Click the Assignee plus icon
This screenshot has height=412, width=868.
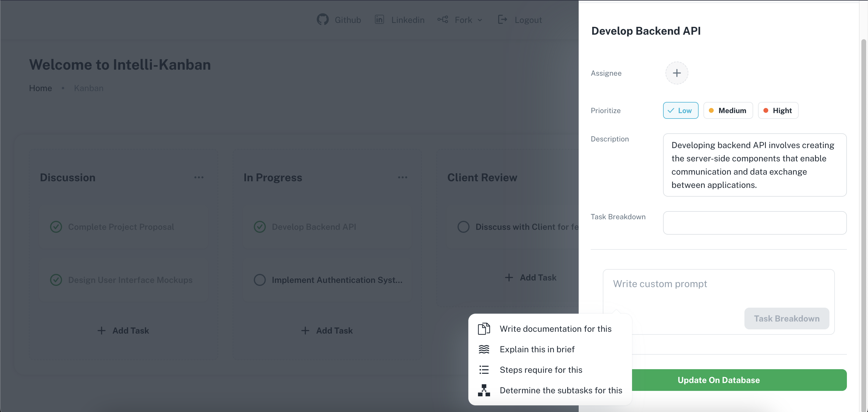677,73
